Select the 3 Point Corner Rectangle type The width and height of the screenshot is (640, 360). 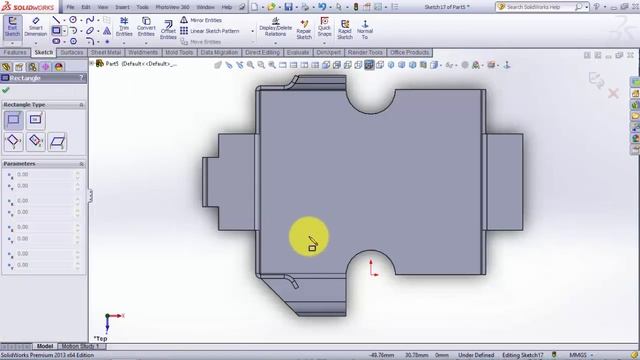[x=13, y=141]
